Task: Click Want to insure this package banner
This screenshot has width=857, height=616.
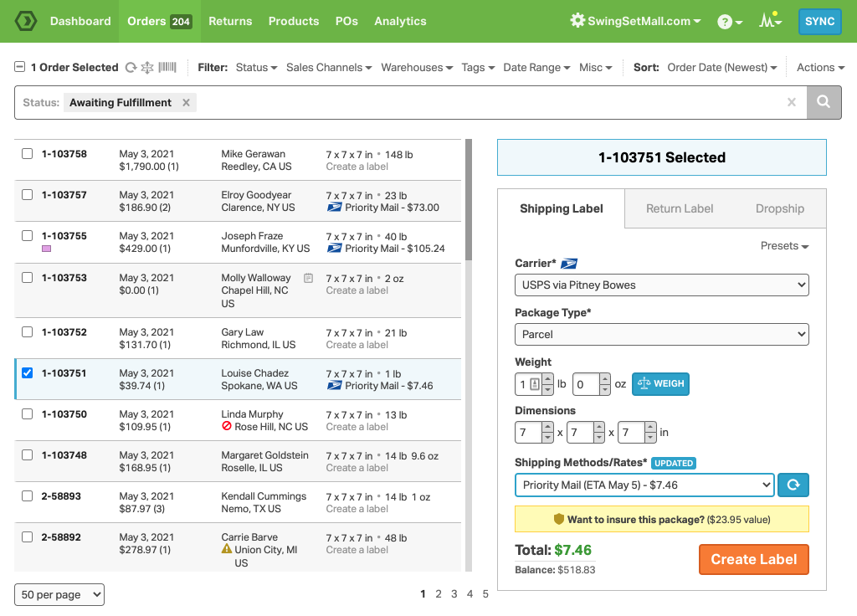Action: 661,519
